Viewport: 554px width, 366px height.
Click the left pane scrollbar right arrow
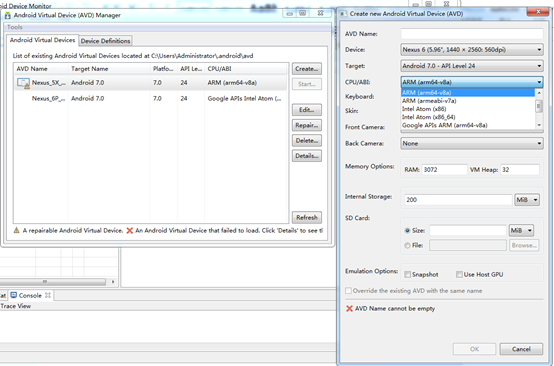click(113, 282)
